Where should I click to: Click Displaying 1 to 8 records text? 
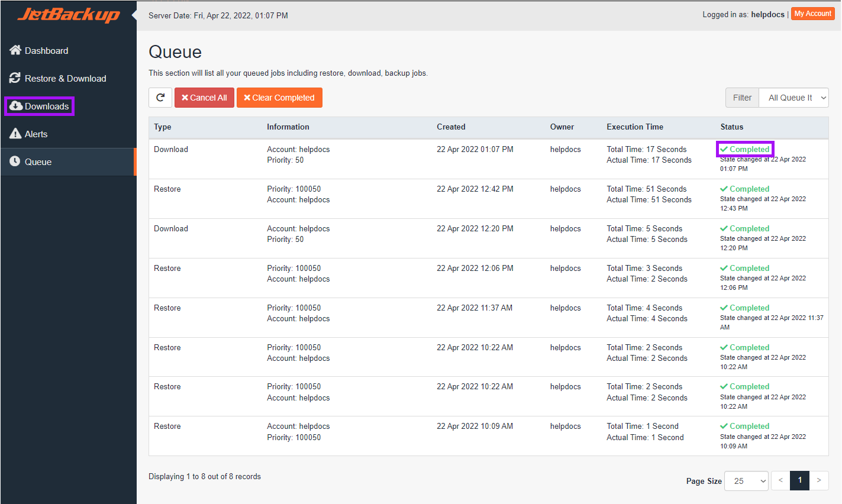[205, 476]
